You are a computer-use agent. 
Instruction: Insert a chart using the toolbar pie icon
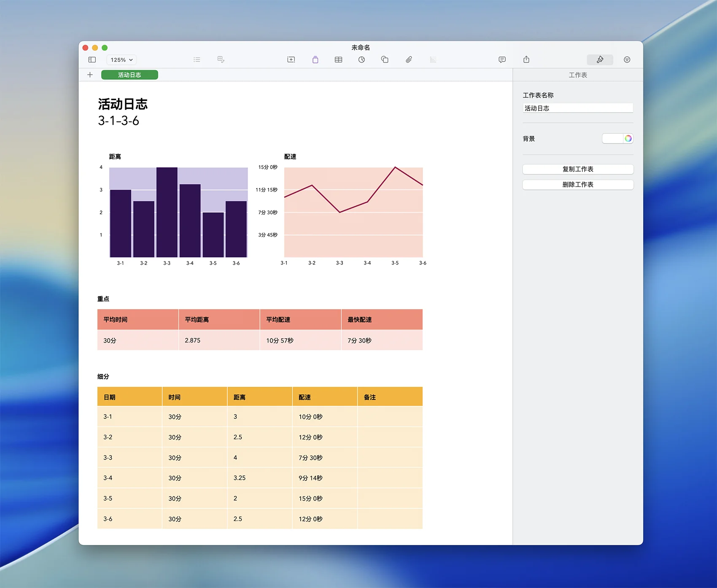pos(361,60)
